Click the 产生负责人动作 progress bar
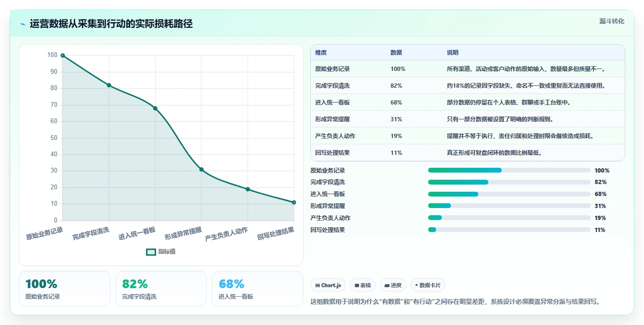This screenshot has height=325, width=644. [x=509, y=218]
